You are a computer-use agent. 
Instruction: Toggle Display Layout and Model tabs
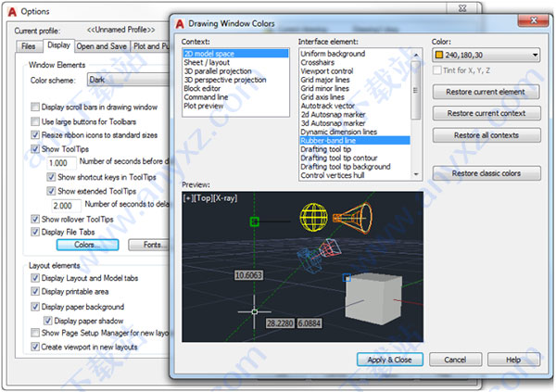[35, 278]
